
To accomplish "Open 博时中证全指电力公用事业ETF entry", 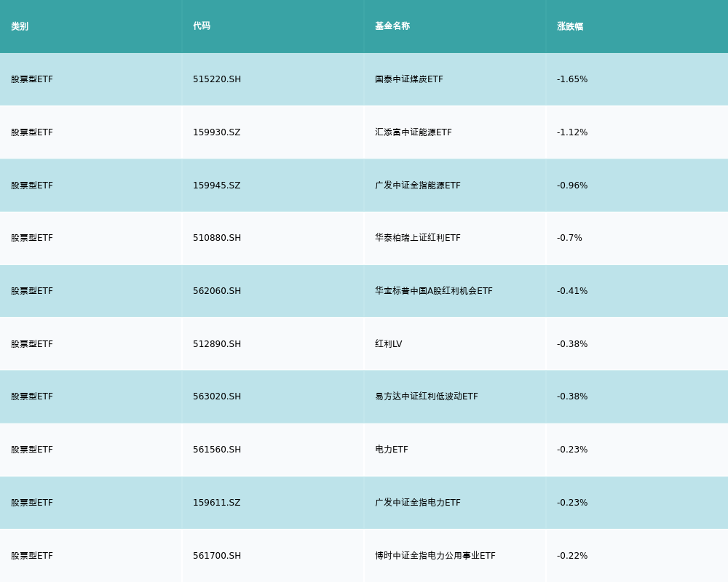I will (x=435, y=556).
